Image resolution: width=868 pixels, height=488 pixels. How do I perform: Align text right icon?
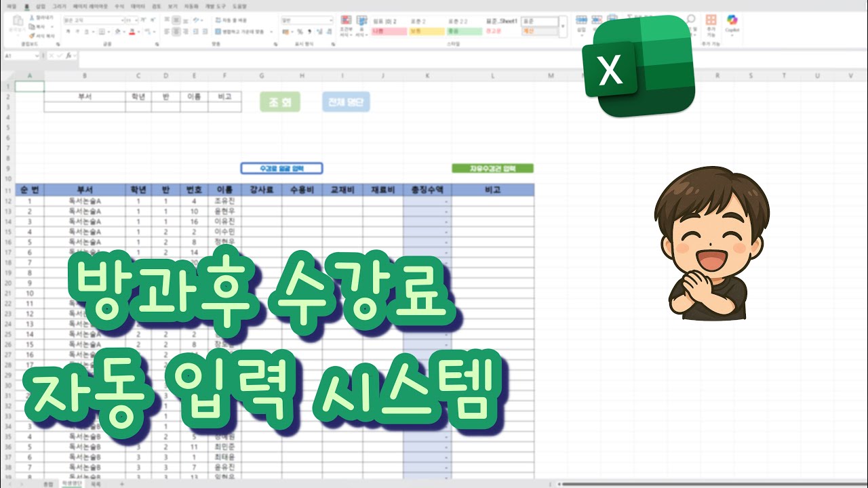186,32
